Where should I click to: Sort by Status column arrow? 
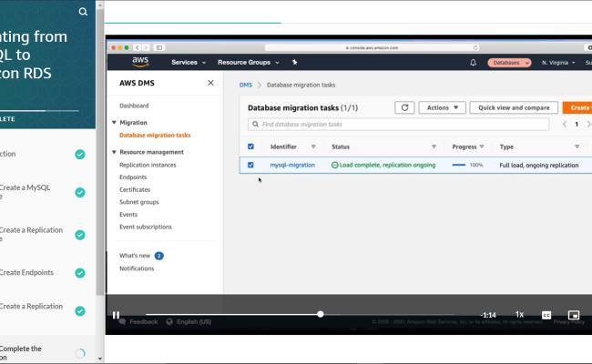point(434,147)
